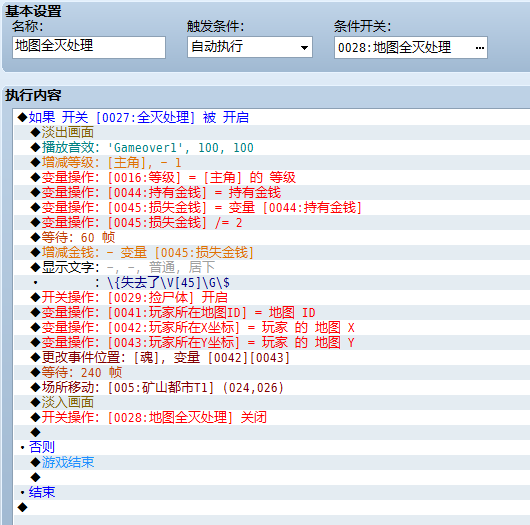Select the 淡出画面 command line
Screen dimensions: 530x525
(x=272, y=133)
